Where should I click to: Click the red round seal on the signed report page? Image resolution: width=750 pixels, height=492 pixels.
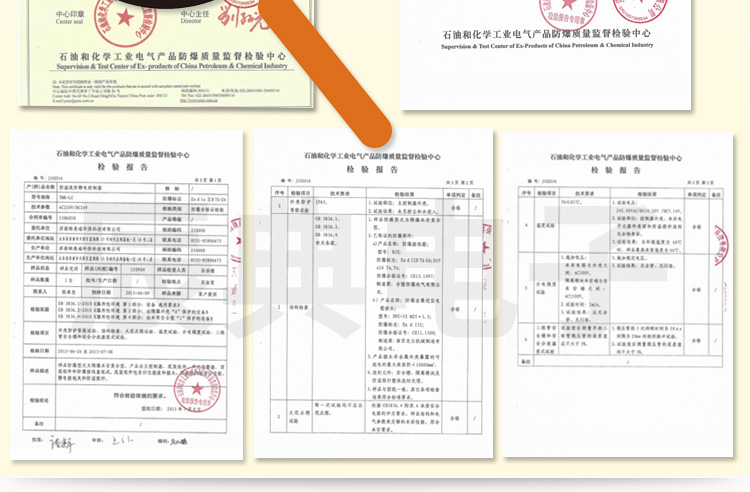point(197,390)
